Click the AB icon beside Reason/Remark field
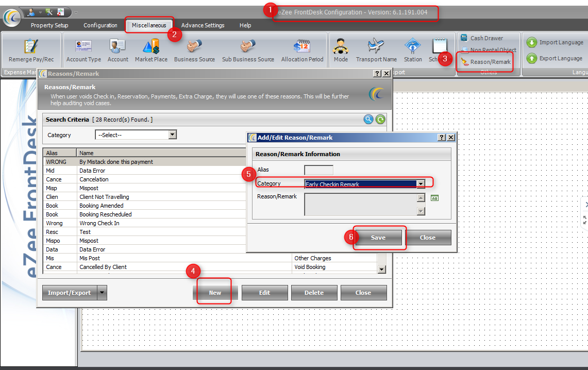This screenshot has width=588, height=370. (434, 198)
